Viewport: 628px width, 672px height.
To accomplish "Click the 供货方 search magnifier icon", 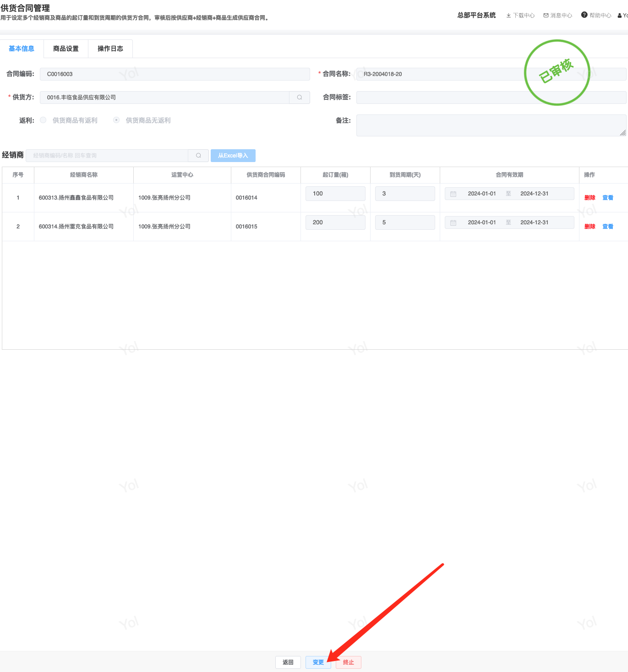I will [x=300, y=98].
